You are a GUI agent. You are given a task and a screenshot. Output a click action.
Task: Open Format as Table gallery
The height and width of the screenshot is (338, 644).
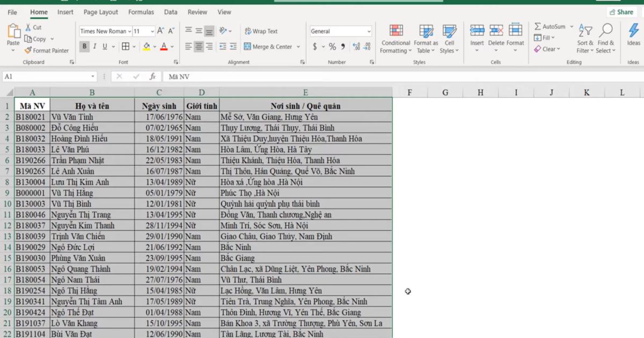click(426, 39)
